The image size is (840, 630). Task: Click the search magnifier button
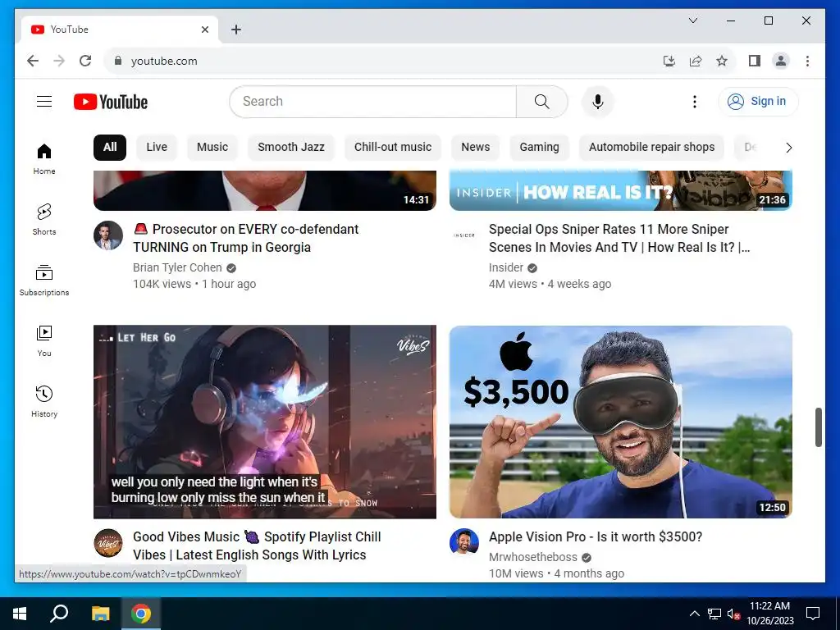click(541, 101)
